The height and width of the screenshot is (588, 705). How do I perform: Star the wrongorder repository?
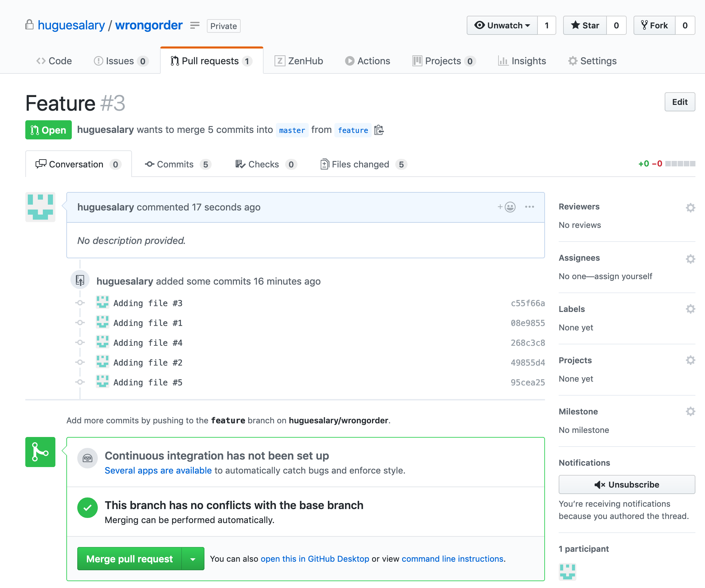click(x=585, y=25)
